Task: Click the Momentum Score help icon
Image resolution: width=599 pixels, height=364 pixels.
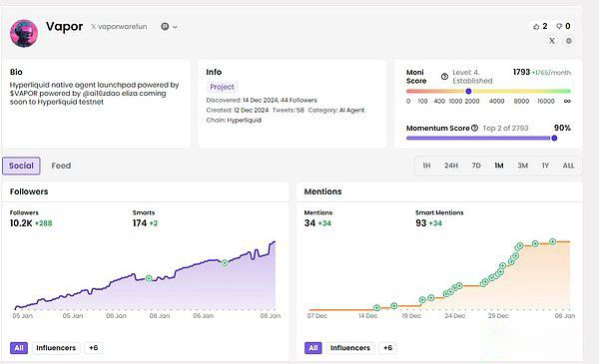Action: pos(474,128)
